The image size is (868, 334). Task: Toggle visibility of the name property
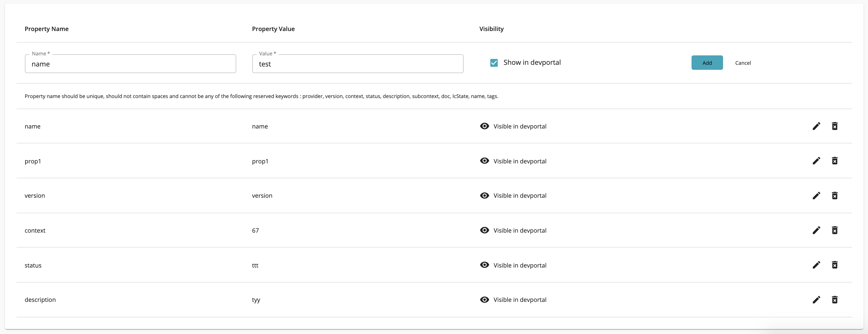[x=484, y=126]
